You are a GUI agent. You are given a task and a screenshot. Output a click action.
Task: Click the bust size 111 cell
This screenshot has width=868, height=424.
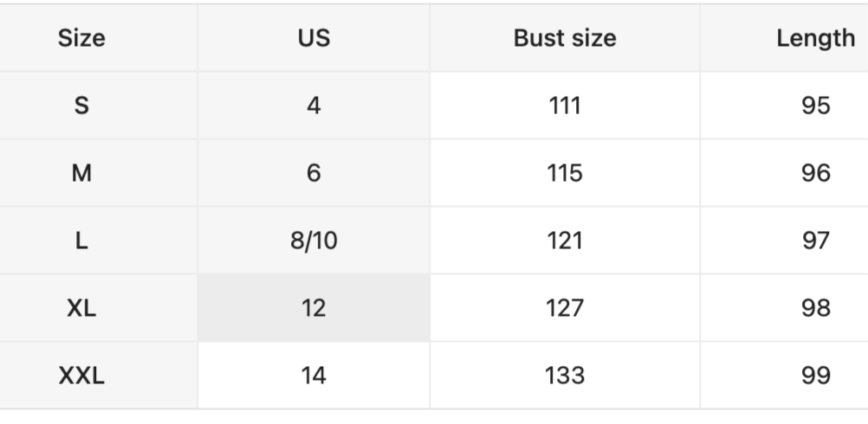[565, 106]
